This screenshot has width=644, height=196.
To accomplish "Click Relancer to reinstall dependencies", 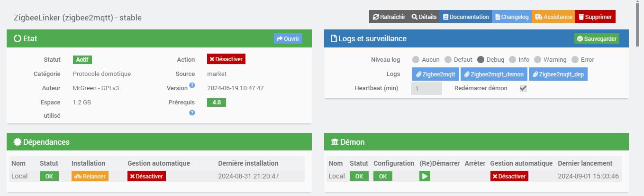I will click(x=90, y=176).
